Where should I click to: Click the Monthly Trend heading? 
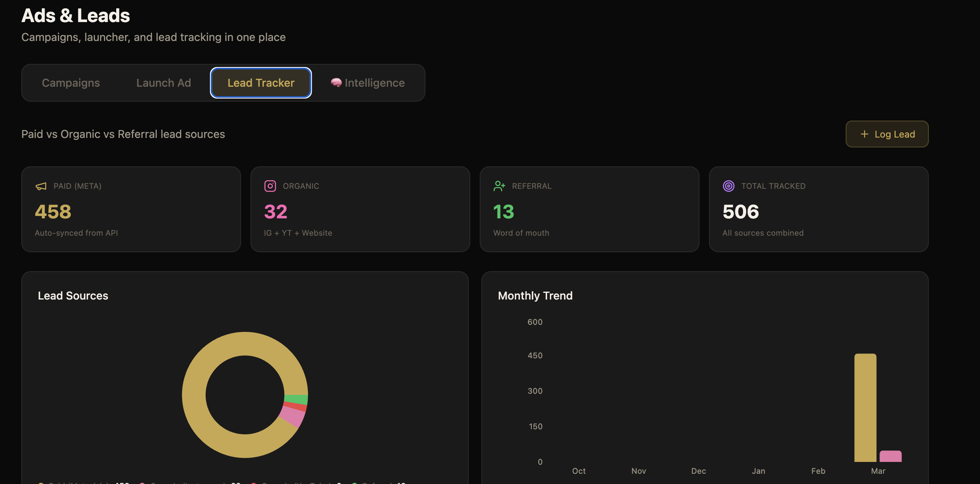tap(535, 296)
